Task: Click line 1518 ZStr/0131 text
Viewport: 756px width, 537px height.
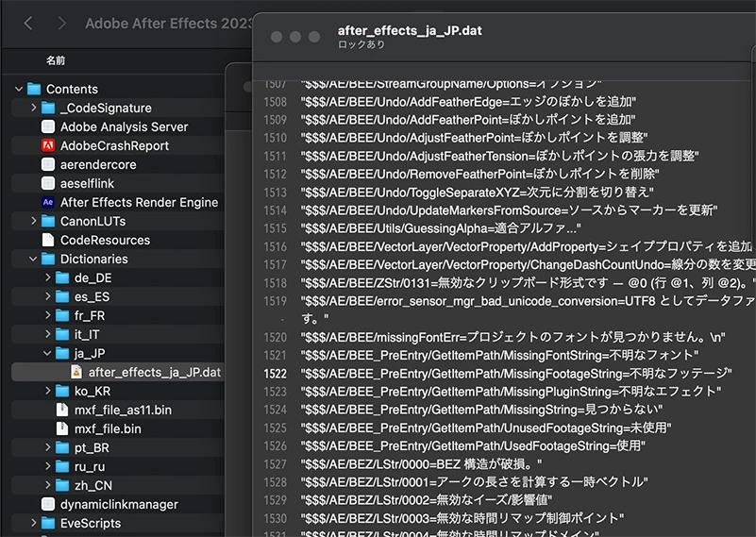Action: tap(528, 282)
